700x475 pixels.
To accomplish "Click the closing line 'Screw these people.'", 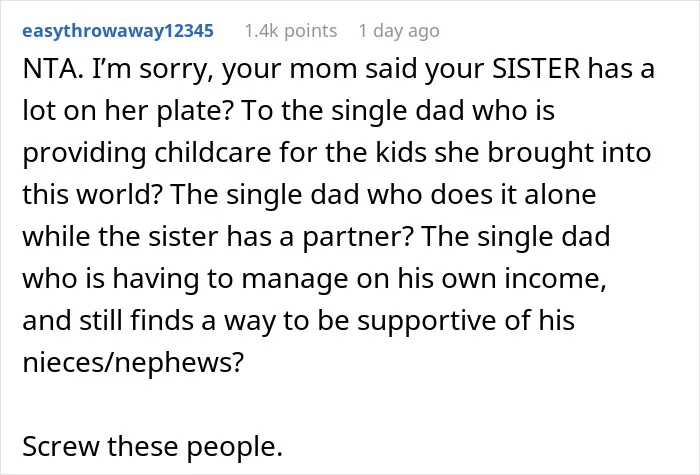I will coord(153,446).
